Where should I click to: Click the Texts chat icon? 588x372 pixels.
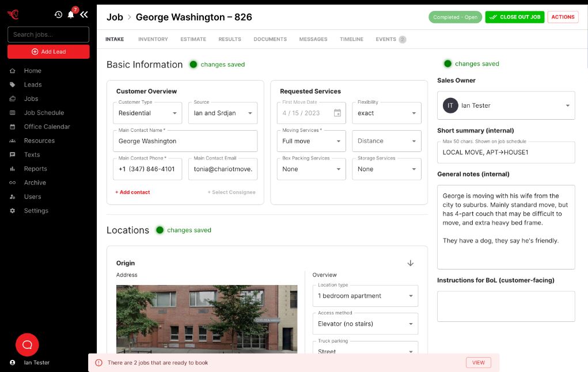[x=12, y=154]
